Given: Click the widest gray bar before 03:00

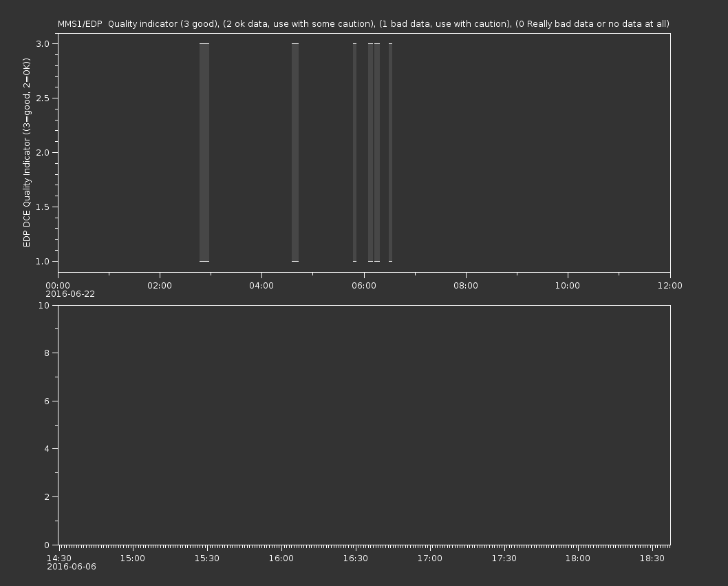Looking at the screenshot, I should [204, 152].
